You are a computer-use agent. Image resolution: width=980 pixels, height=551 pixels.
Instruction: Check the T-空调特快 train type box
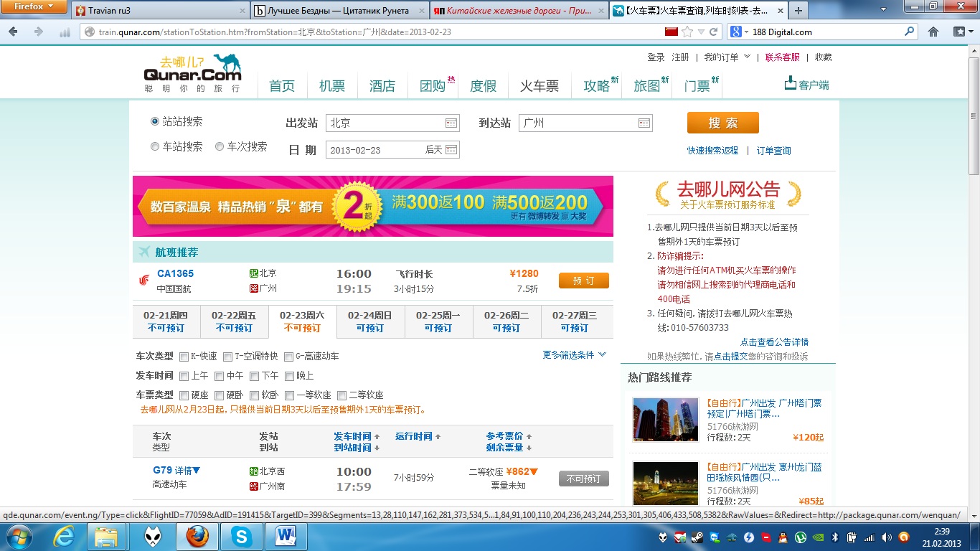tap(227, 357)
